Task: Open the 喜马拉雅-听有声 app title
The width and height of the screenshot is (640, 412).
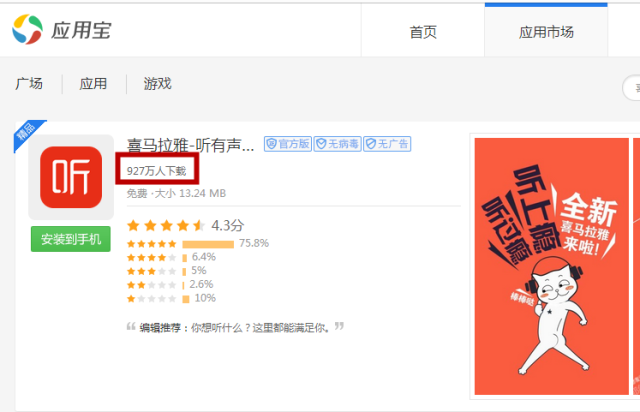Action: [x=190, y=145]
